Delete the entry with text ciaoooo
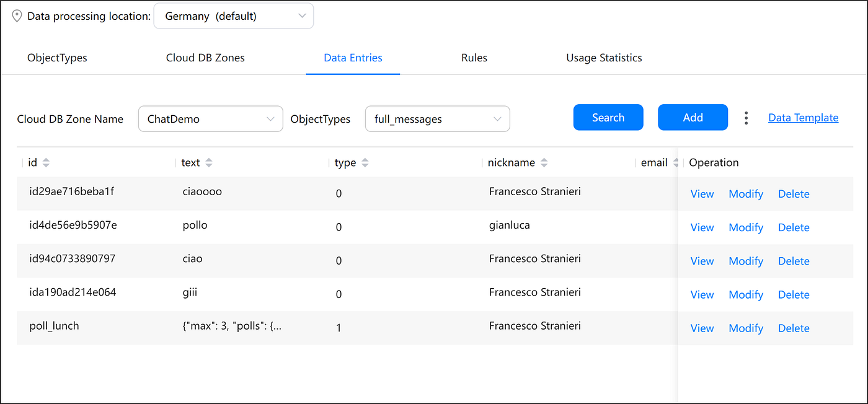868x404 pixels. click(x=794, y=194)
